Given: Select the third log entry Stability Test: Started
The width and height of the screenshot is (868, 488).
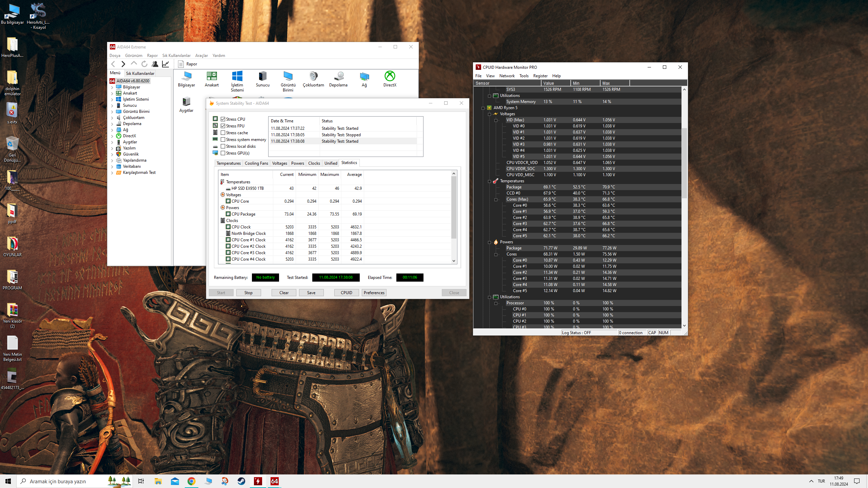Looking at the screenshot, I should 343,141.
